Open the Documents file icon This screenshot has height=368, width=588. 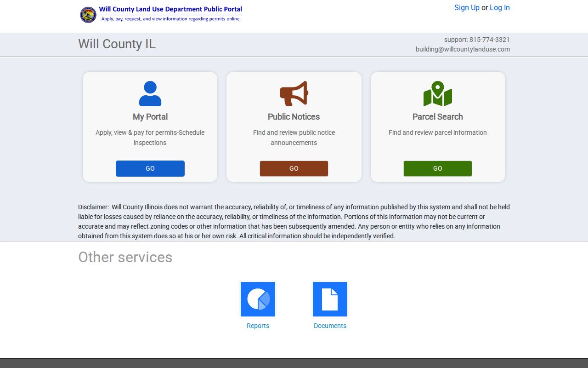click(330, 299)
